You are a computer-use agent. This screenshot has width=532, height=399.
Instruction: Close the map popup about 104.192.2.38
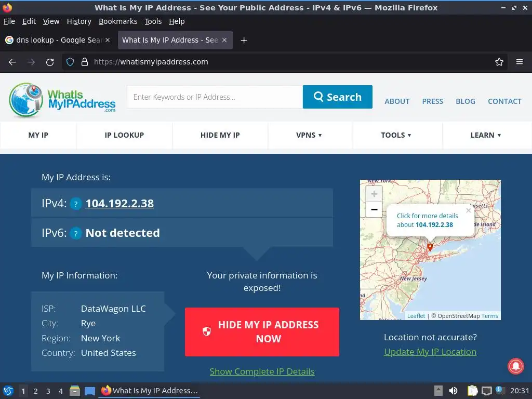(x=469, y=210)
